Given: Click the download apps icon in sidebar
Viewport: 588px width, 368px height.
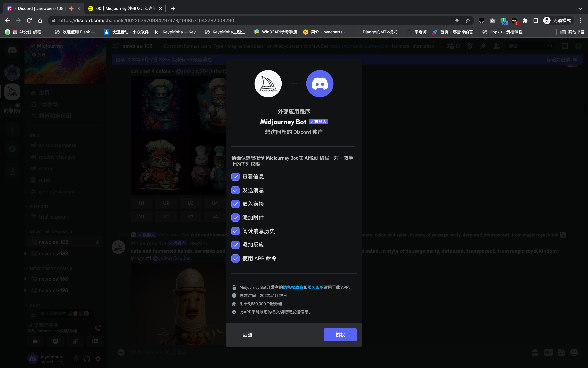Looking at the screenshot, I should 12,172.
